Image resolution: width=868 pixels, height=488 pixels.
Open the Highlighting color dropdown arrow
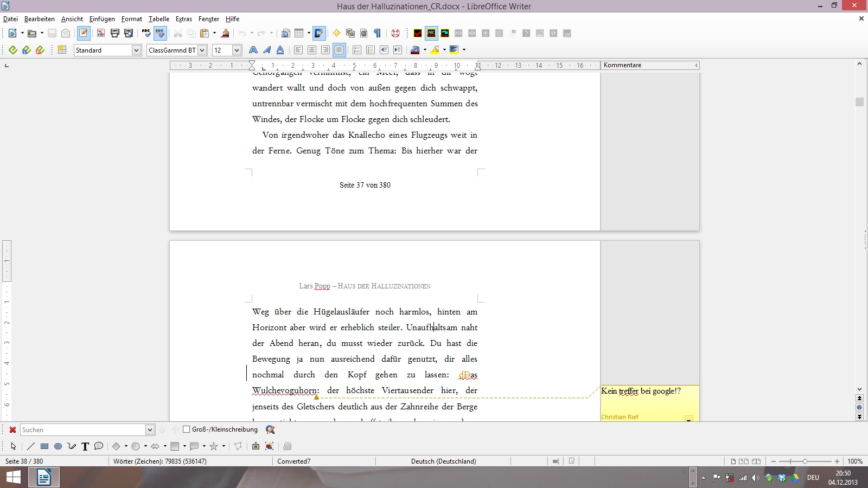444,50
